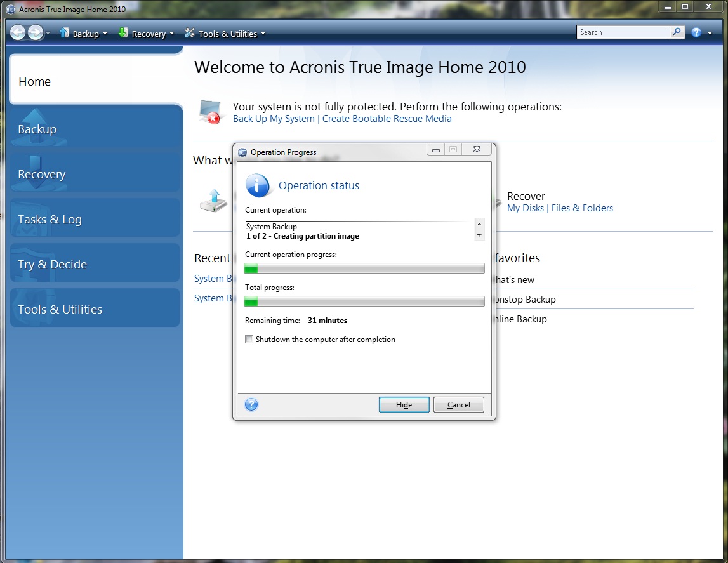Open the Tools & Utilities toolbar menu
The image size is (728, 563).
[225, 34]
